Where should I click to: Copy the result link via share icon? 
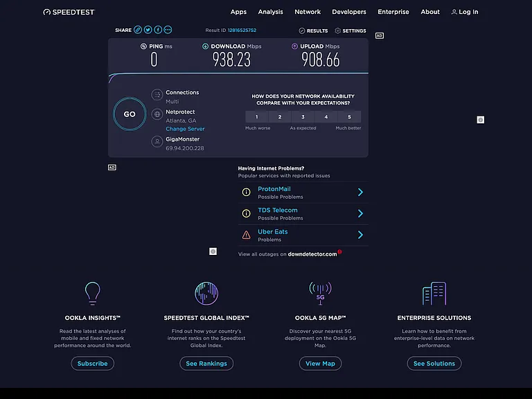tap(138, 30)
